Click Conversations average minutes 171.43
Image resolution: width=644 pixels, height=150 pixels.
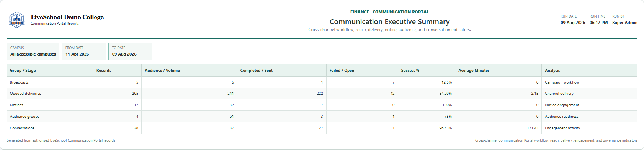[x=533, y=128]
